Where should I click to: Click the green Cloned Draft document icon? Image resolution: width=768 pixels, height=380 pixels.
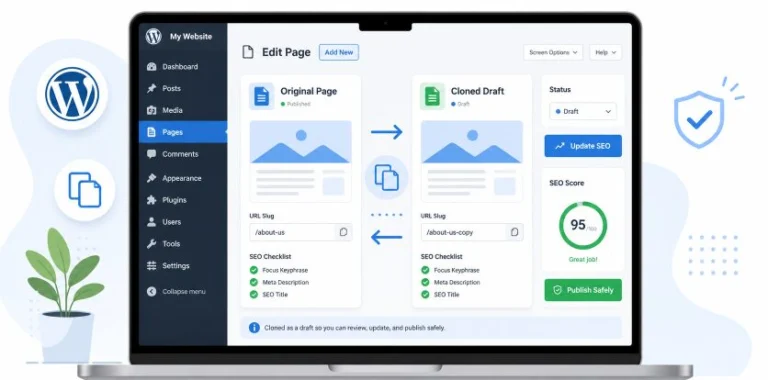pos(432,96)
